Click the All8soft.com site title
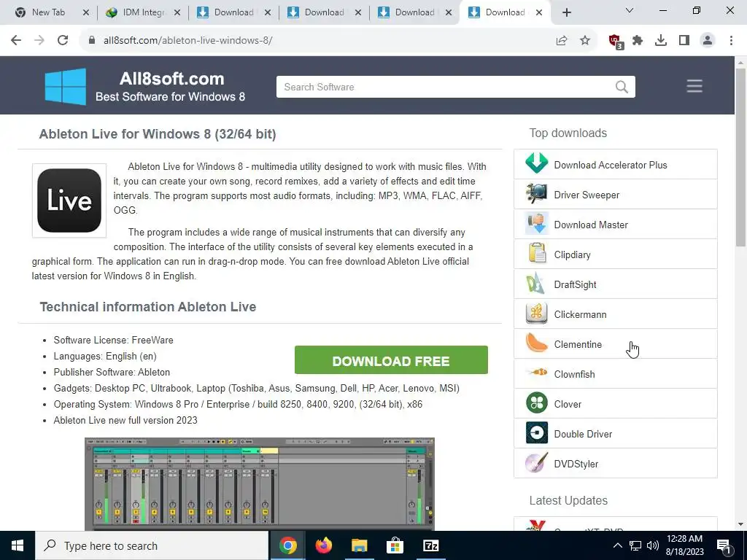The height and width of the screenshot is (560, 747). tap(171, 79)
